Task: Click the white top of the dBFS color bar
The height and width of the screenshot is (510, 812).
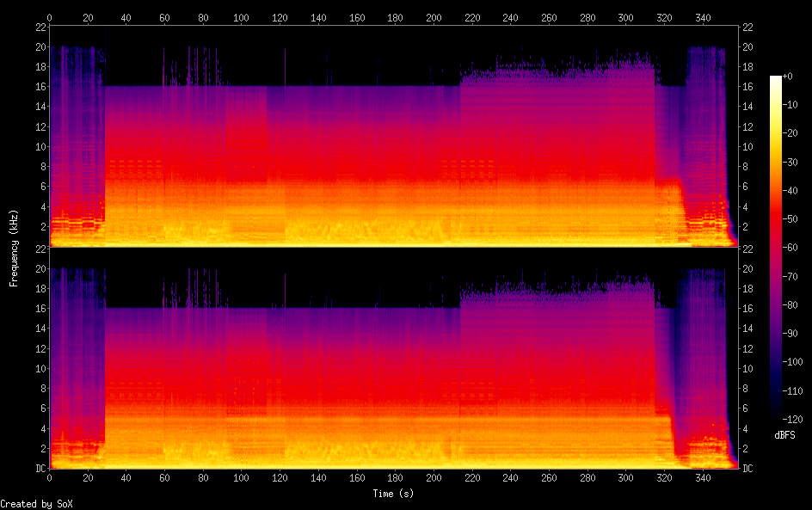Action: coord(776,79)
